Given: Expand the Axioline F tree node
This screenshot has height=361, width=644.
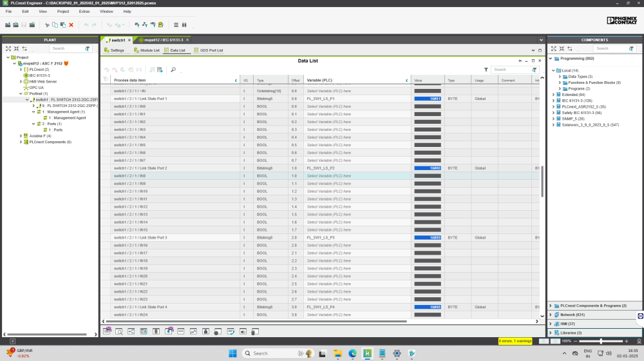Looking at the screenshot, I should click(21, 136).
